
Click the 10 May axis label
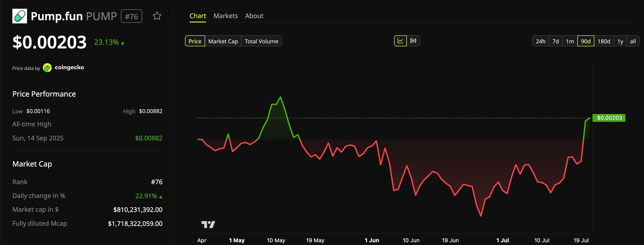pyautogui.click(x=276, y=240)
